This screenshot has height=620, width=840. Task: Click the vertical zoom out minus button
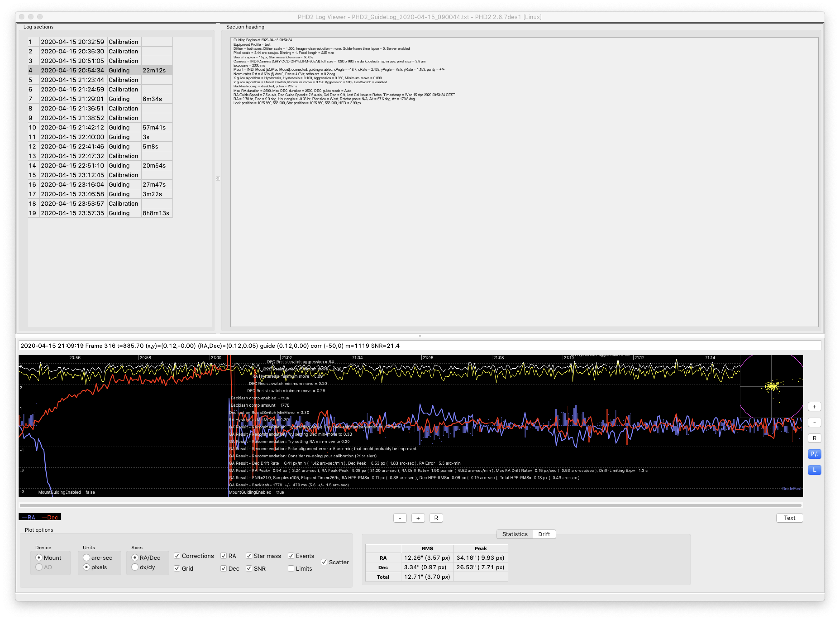(814, 423)
